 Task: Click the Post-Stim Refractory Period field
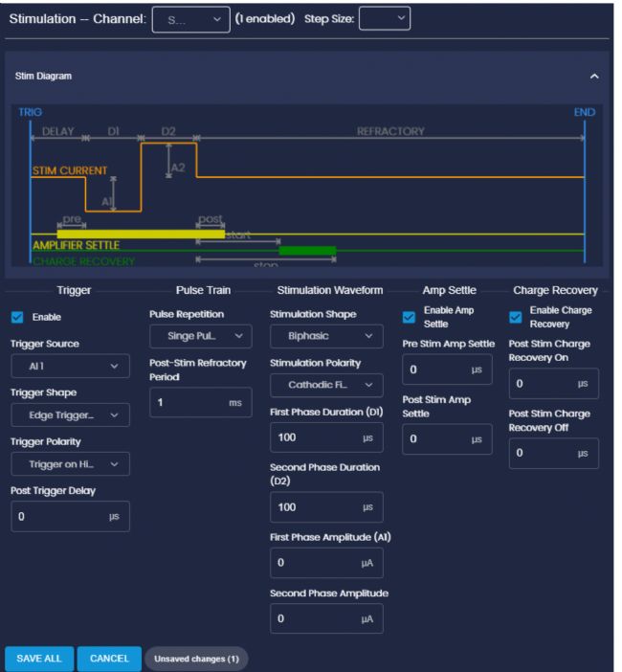187,402
